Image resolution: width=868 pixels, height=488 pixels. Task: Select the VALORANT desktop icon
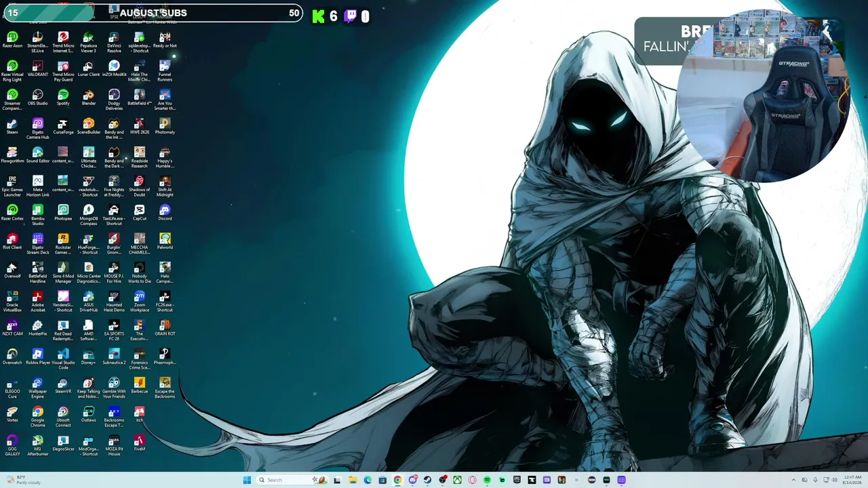37,68
